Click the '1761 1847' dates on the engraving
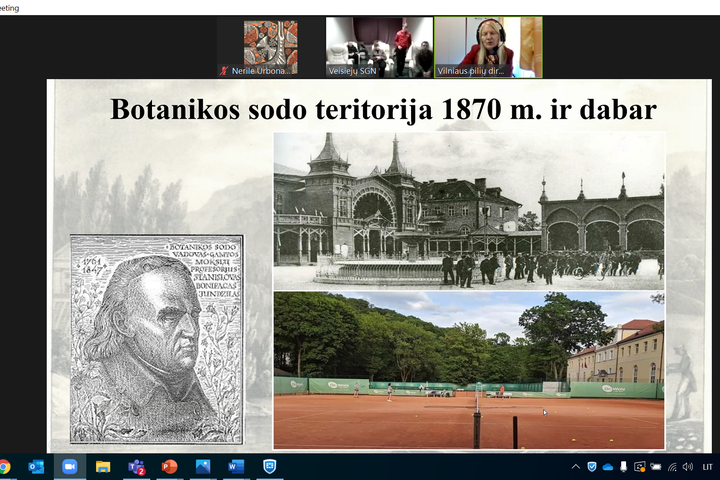This screenshot has height=480, width=720. pos(91,266)
